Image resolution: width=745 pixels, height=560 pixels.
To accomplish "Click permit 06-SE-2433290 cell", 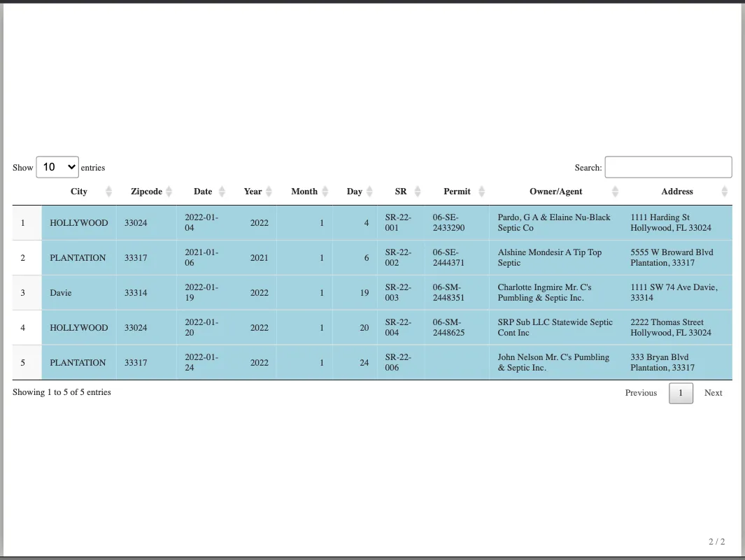I will pos(457,223).
